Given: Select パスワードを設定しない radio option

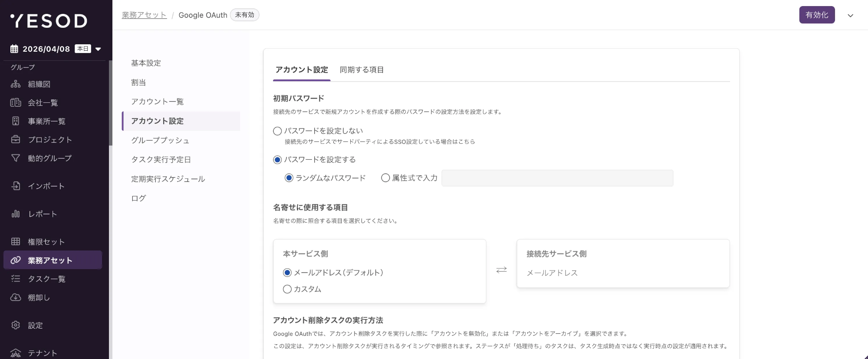Looking at the screenshot, I should click(x=277, y=131).
